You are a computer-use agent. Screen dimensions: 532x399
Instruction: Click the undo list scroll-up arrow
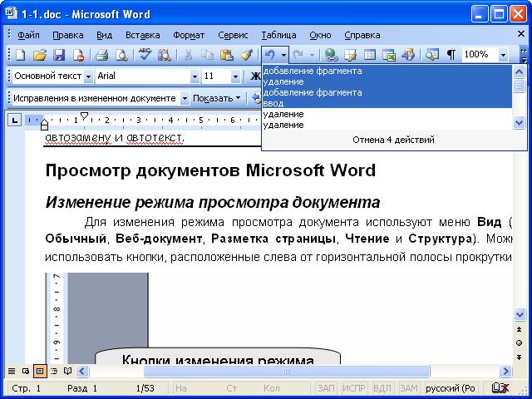[519, 71]
